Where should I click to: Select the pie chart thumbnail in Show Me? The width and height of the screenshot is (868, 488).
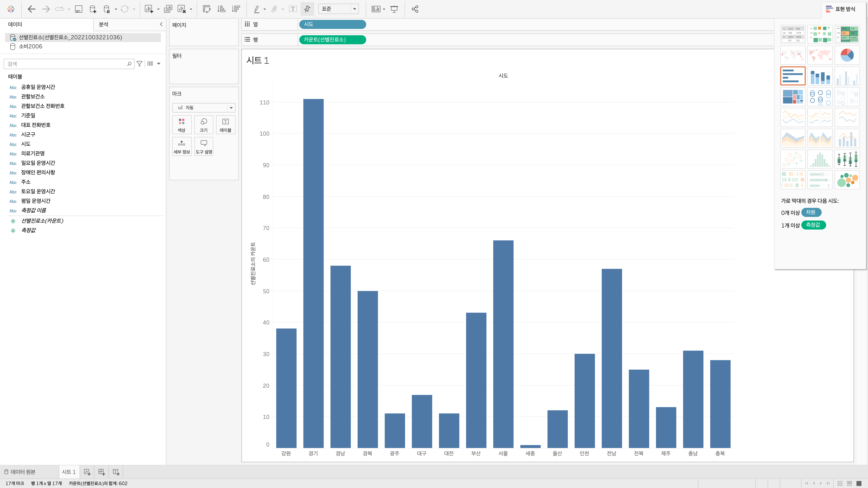pyautogui.click(x=847, y=55)
